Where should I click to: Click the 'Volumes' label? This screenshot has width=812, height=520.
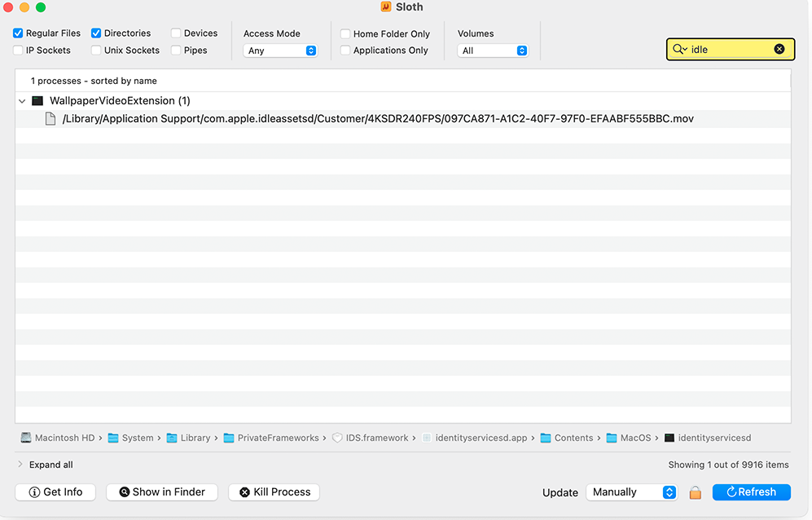476,33
